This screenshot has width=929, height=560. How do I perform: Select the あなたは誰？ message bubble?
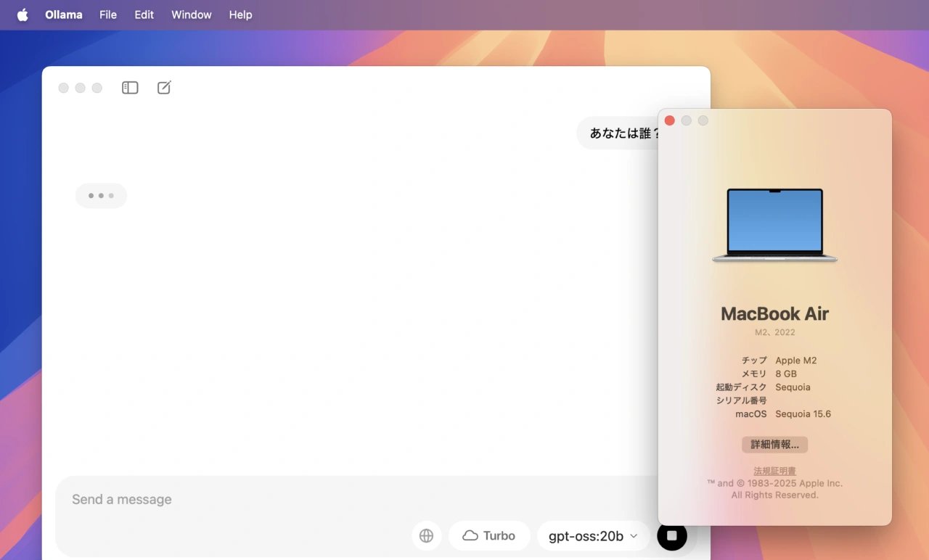(x=623, y=133)
